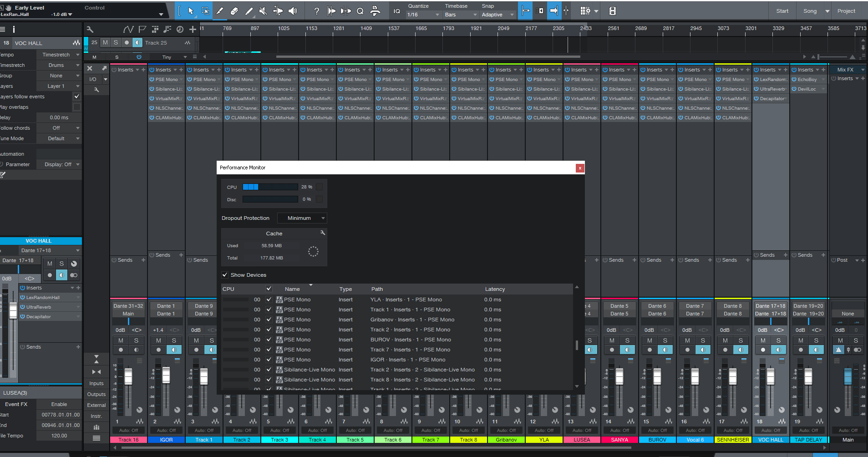Viewport: 868px width, 457px height.
Task: Open Layers Layer 1 dropdown
Action: pyautogui.click(x=59, y=86)
